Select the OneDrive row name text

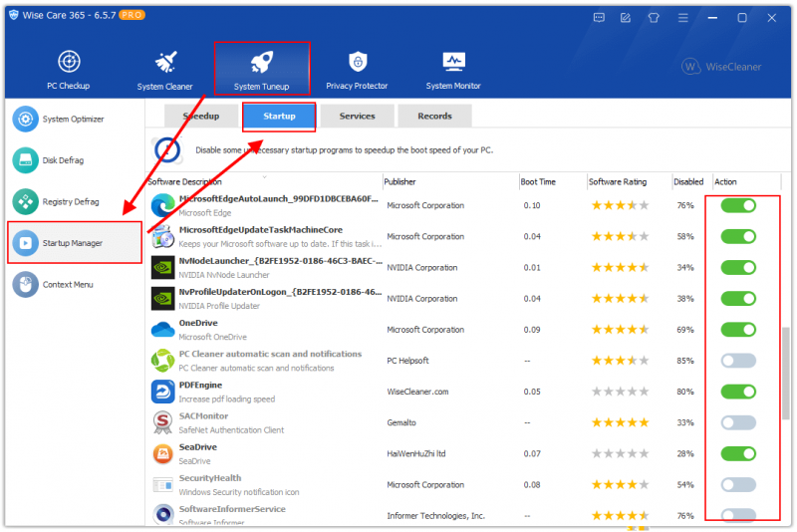[198, 323]
